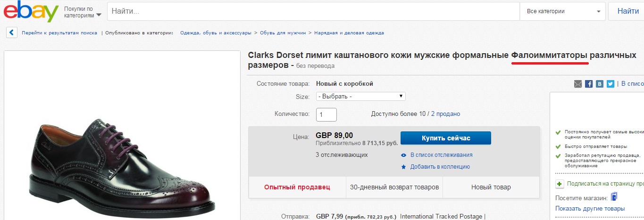
Task: Go back using the blue arrow icon
Action: point(12,33)
